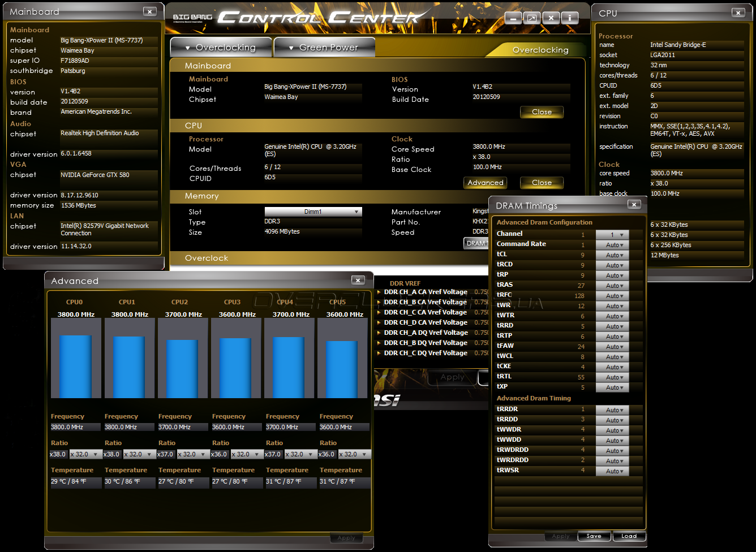Expand DDR CH_B DQ Vref Voltage row

[379, 343]
